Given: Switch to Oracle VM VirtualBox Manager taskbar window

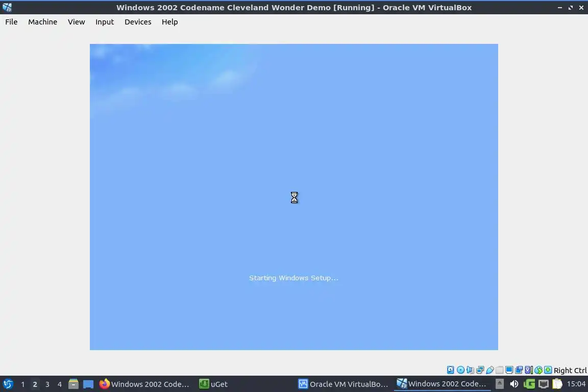Looking at the screenshot, I should pyautogui.click(x=343, y=384).
